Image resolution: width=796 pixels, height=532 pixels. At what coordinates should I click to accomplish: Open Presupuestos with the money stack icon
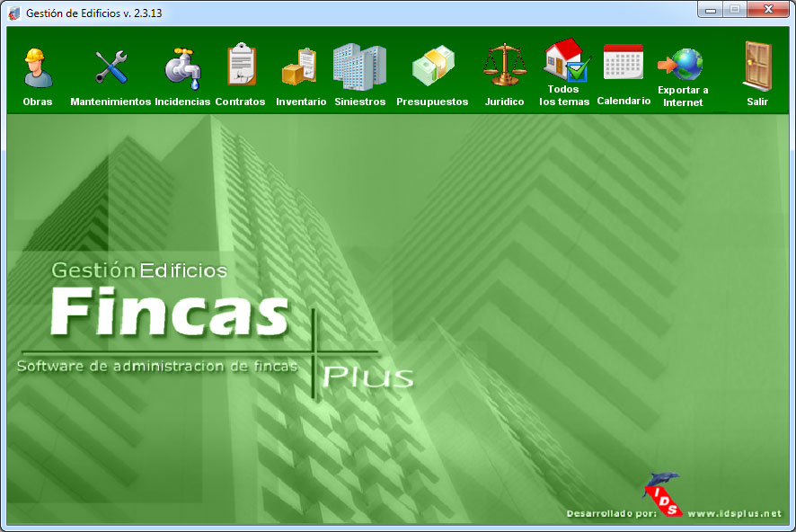433,66
